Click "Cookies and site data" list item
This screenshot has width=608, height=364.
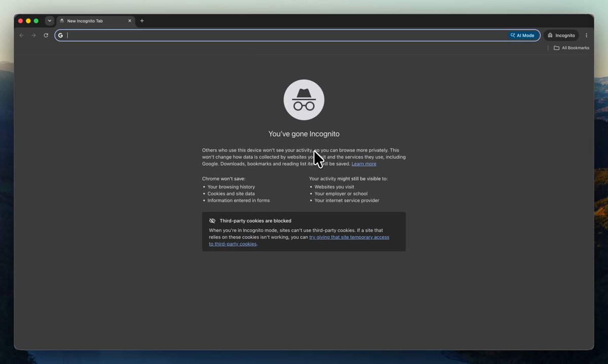(x=231, y=194)
